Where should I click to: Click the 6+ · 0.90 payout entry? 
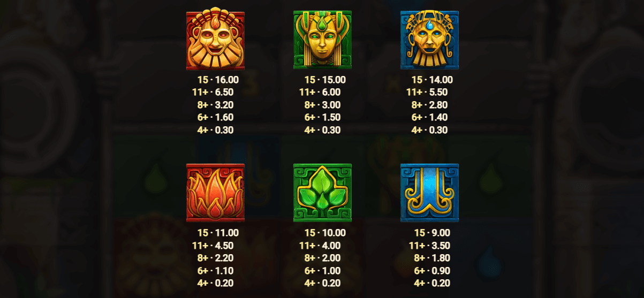pos(432,271)
